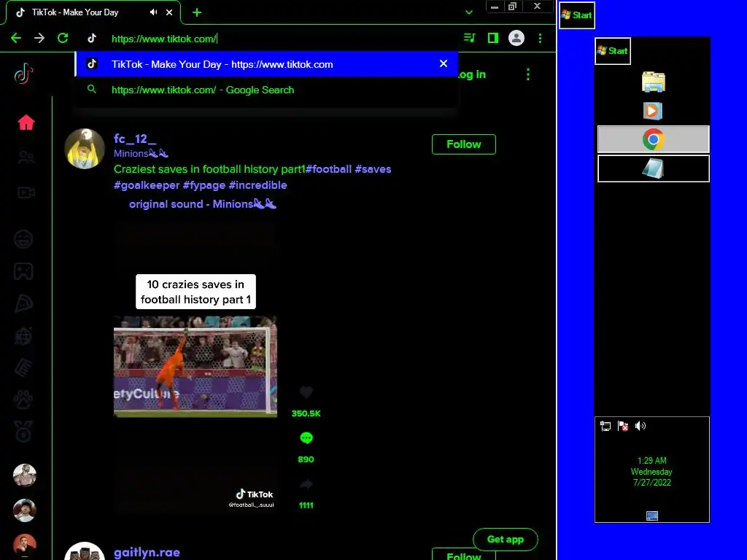Click the outer Start button

576,15
